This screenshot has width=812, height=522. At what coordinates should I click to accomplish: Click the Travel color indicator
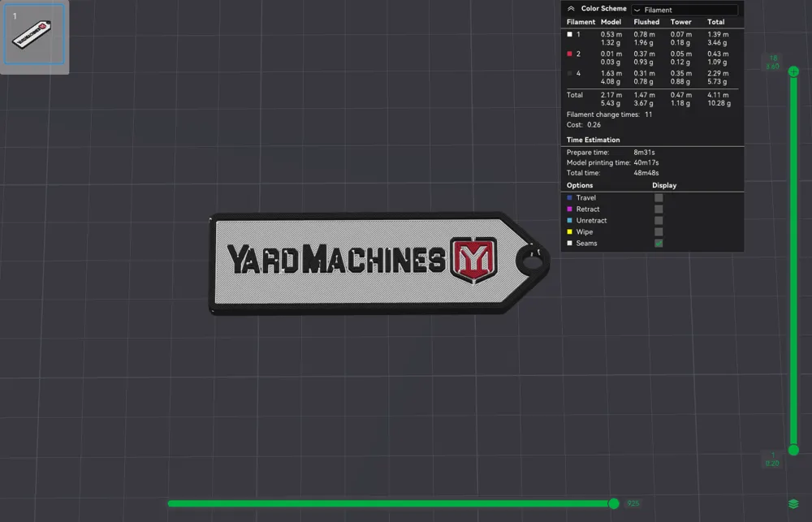coord(570,198)
